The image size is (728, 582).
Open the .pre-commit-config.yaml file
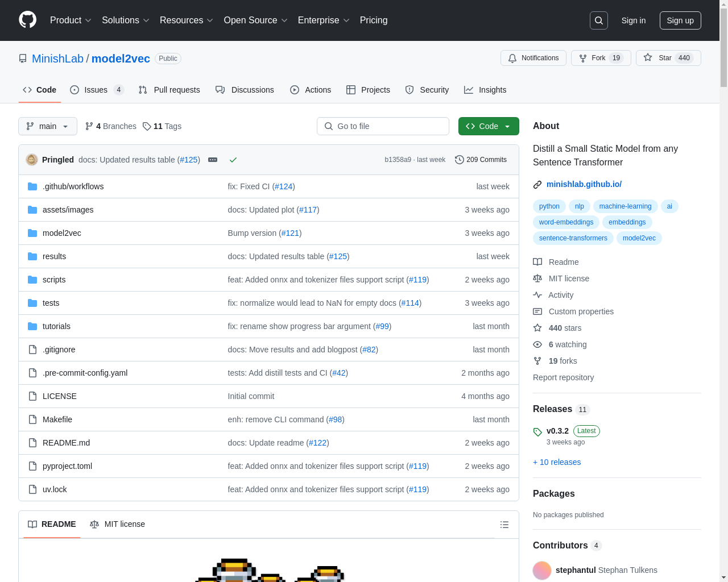tap(85, 373)
